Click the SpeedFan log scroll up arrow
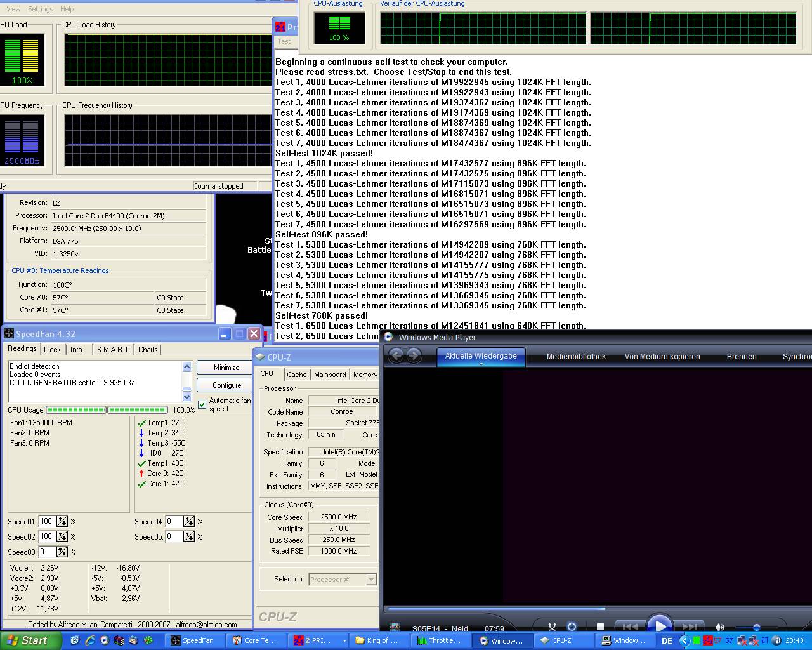Viewport: 812px width, 650px height. (x=187, y=367)
